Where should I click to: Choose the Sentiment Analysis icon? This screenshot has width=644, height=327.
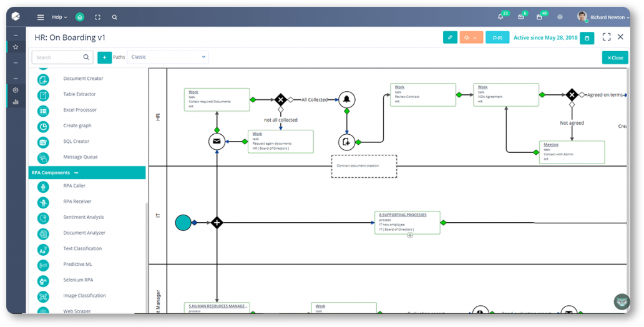(43, 218)
